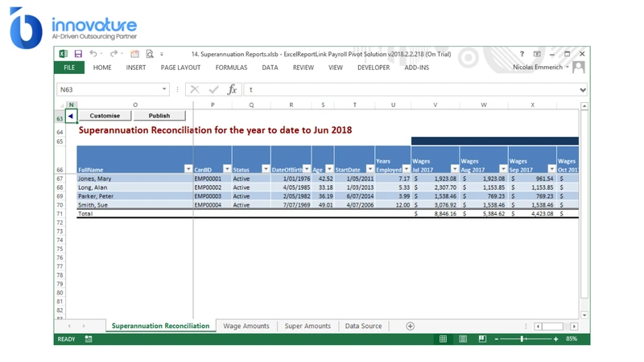This screenshot has width=644, height=362.
Task: Switch to Data Source sheet tab
Action: tap(364, 326)
